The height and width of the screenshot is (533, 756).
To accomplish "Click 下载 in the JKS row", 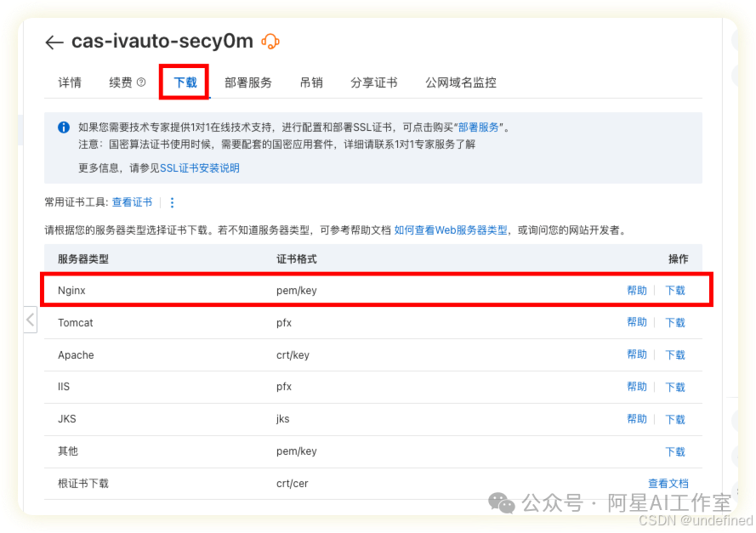I will (675, 419).
